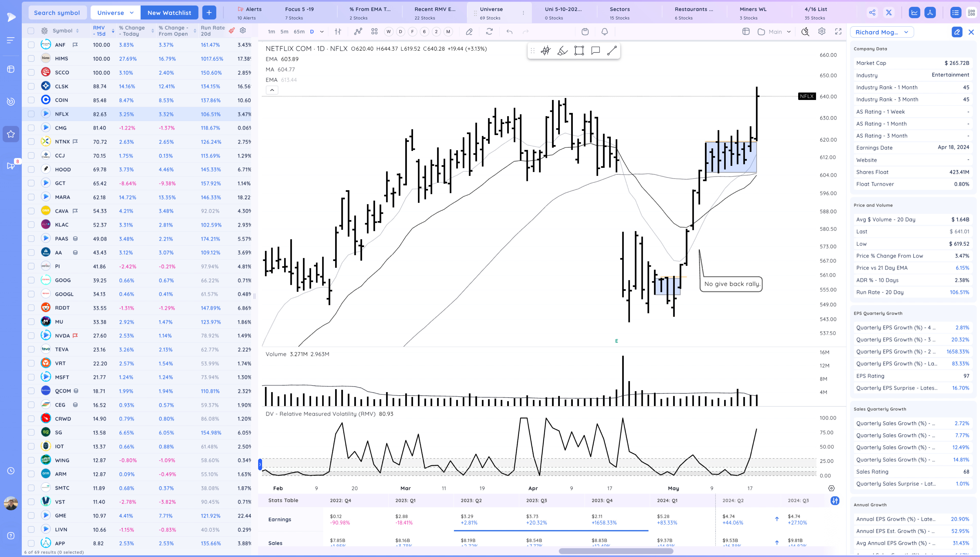Sort by Symbol column header
Image resolution: width=980 pixels, height=557 pixels.
tap(66, 31)
